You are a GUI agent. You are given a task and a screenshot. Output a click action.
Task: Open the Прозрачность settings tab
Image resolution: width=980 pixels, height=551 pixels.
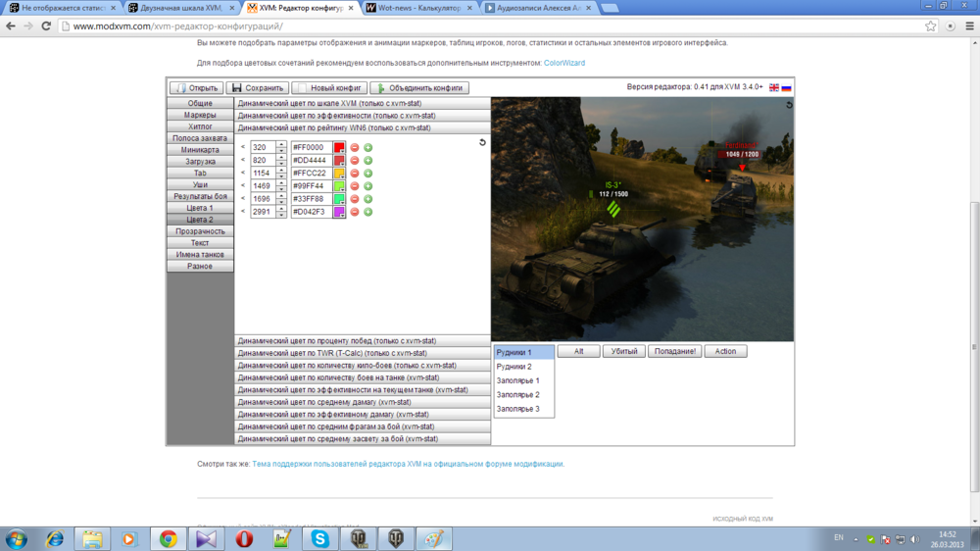200,231
